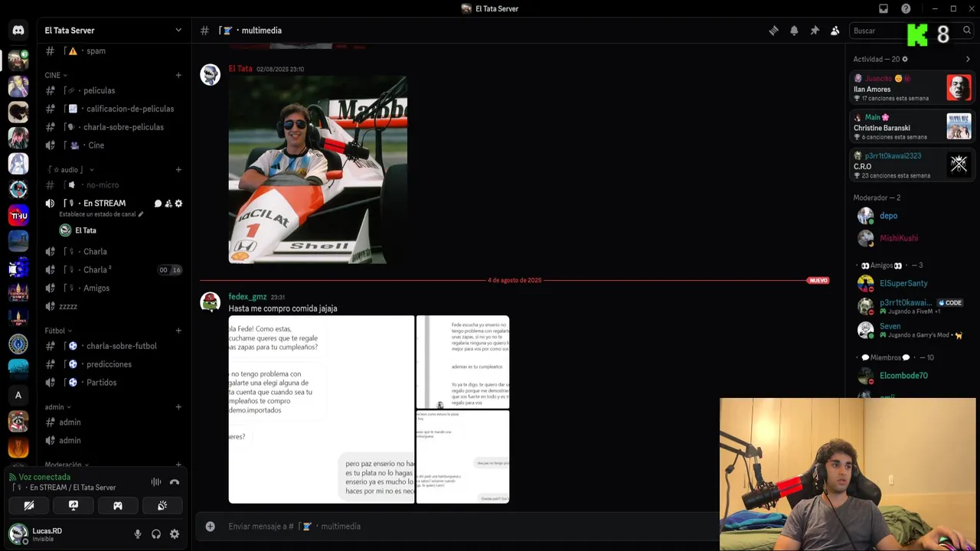
Task: Attach a file with plus button
Action: click(211, 527)
